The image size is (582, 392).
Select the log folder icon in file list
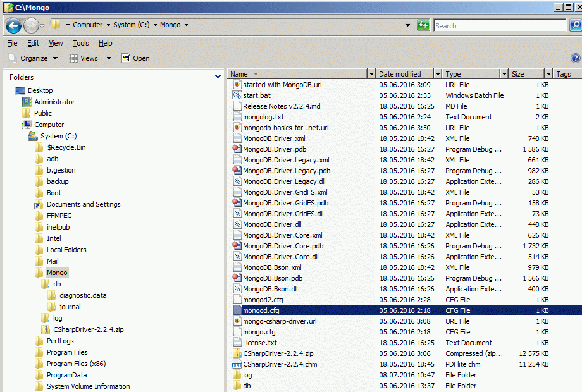[237, 375]
